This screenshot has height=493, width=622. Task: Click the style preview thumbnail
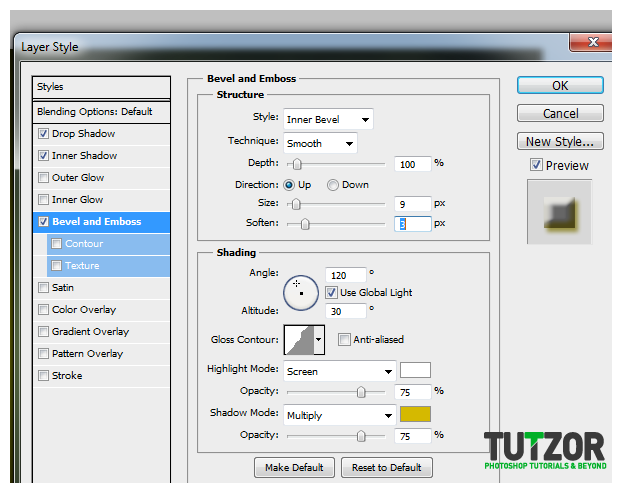click(559, 212)
